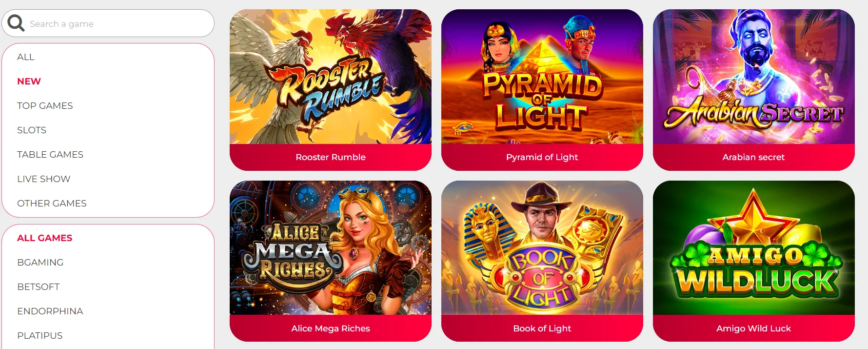This screenshot has width=868, height=349.
Task: Select the ALL category
Action: tap(26, 57)
